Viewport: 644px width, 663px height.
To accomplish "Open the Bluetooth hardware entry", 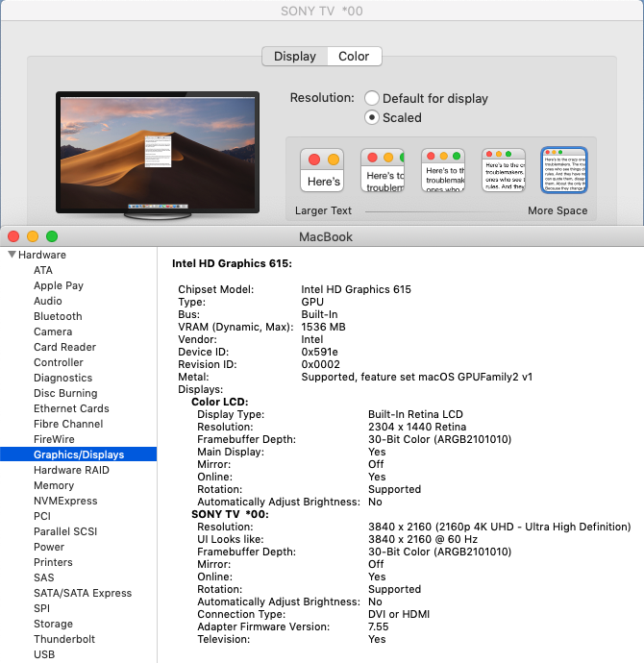I will point(58,316).
